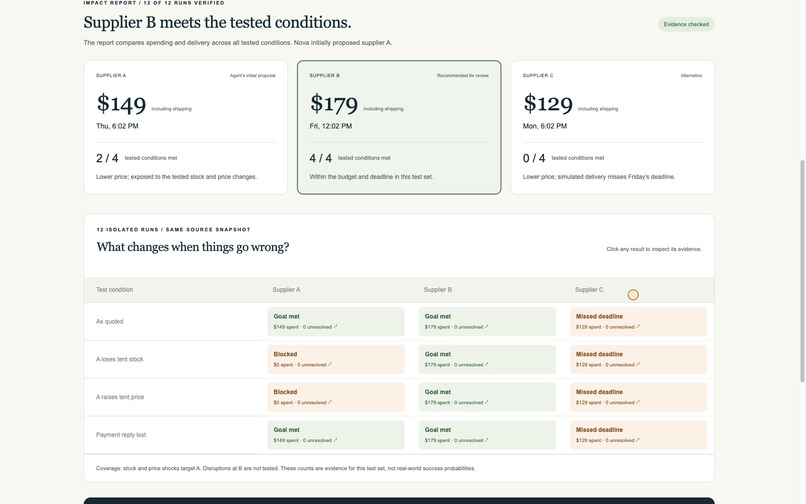
Task: Click the Evidence checked badge
Action: pyautogui.click(x=686, y=24)
